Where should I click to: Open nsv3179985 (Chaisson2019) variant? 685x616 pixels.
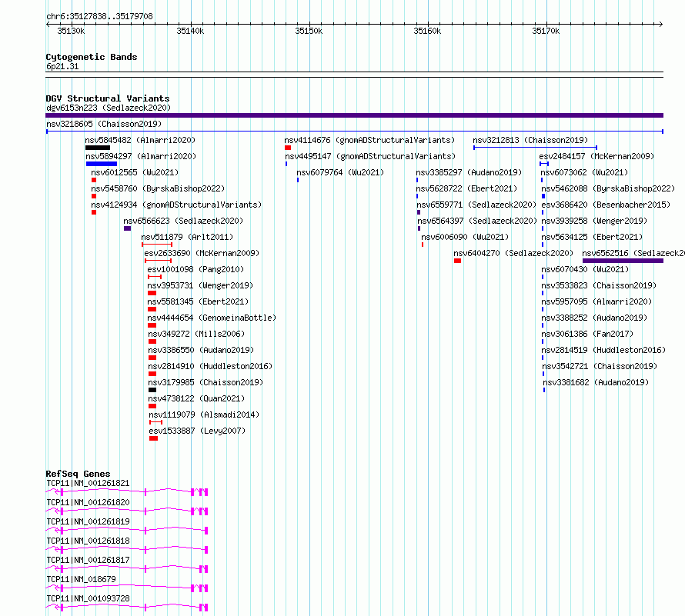click(205, 382)
